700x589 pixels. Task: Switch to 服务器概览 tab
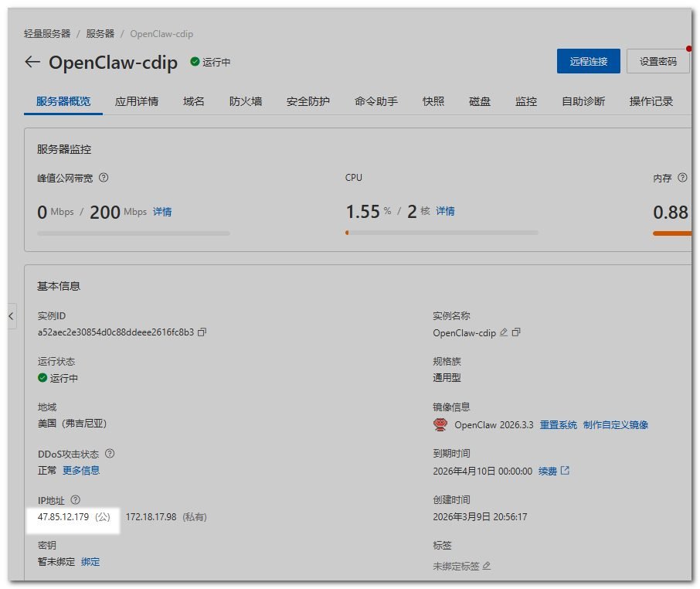pyautogui.click(x=63, y=101)
